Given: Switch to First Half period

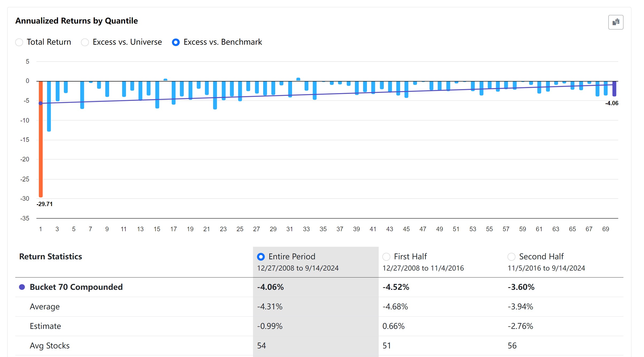Looking at the screenshot, I should [x=386, y=257].
